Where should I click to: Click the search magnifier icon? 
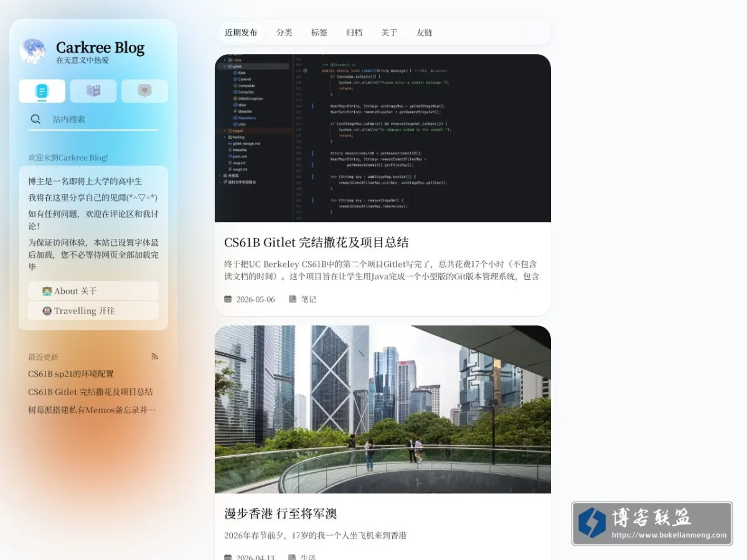(x=35, y=119)
